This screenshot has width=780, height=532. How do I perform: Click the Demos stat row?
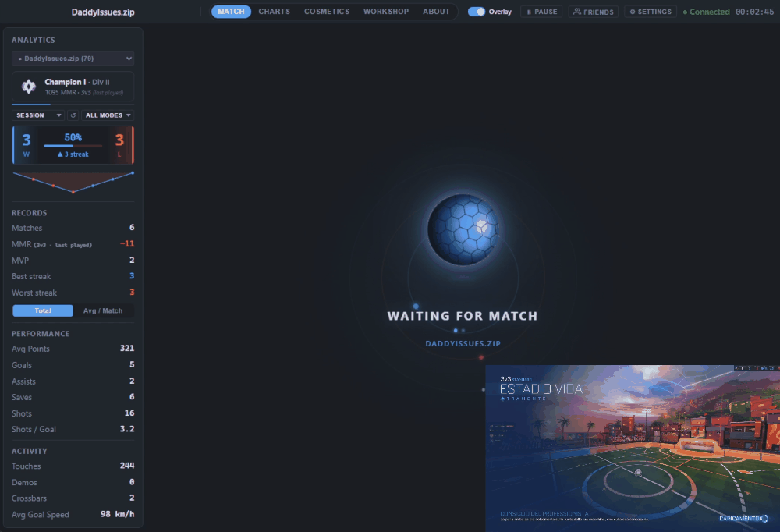pos(73,482)
